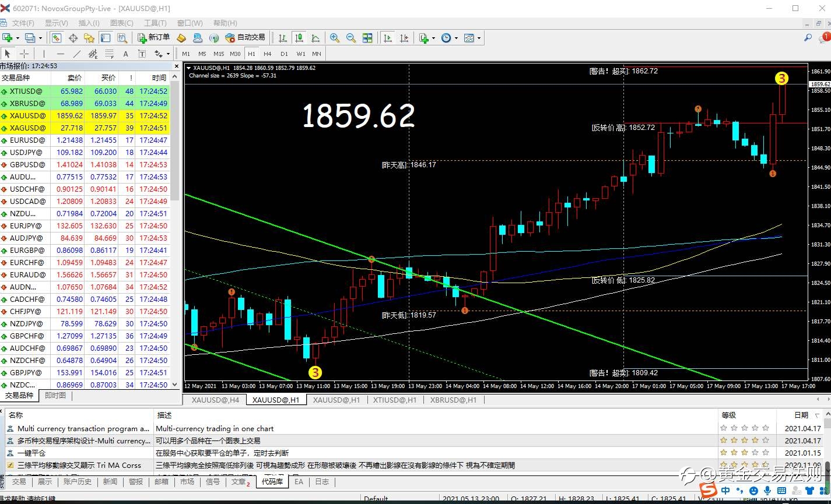831x504 pixels.
Task: Select the crosshair tool
Action: [24, 54]
